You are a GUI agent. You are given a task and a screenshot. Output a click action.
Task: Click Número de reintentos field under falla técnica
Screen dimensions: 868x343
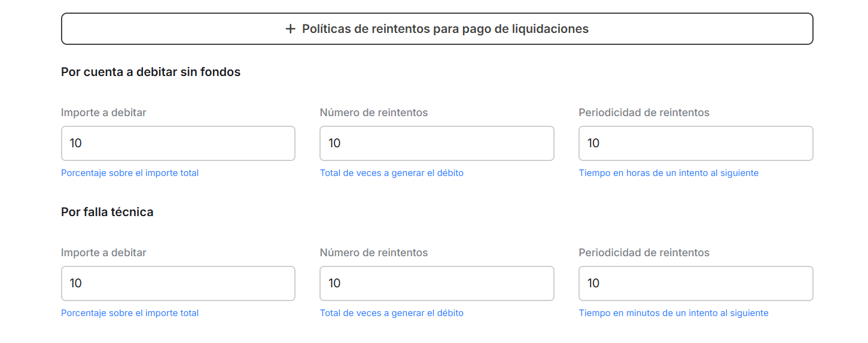pos(437,283)
